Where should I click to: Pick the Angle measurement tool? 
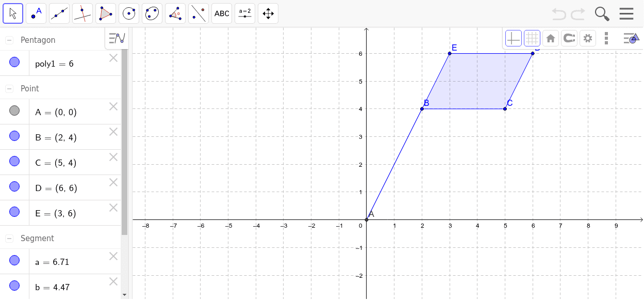pyautogui.click(x=175, y=13)
